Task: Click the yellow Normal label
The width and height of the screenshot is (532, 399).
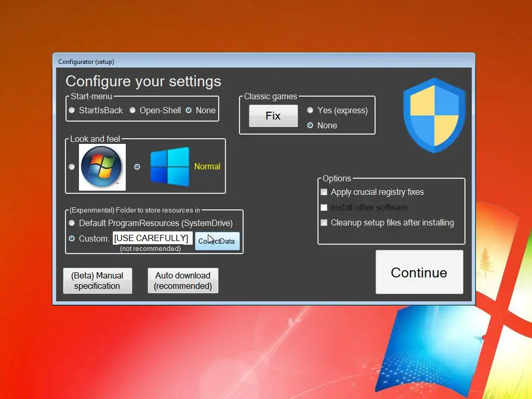Action: [207, 166]
